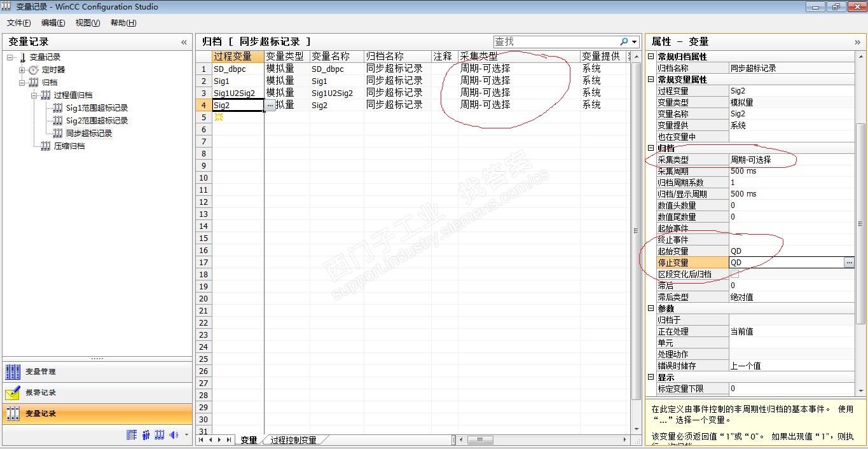868x449 pixels.
Task: Click the 滞后类型 value 绝对值
Action: click(x=792, y=297)
